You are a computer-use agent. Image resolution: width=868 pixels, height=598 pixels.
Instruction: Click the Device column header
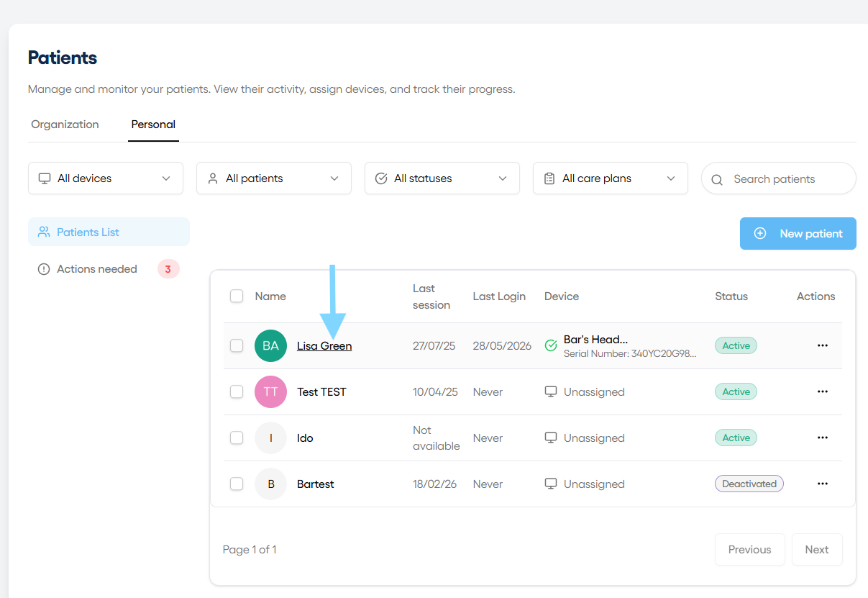[562, 296]
